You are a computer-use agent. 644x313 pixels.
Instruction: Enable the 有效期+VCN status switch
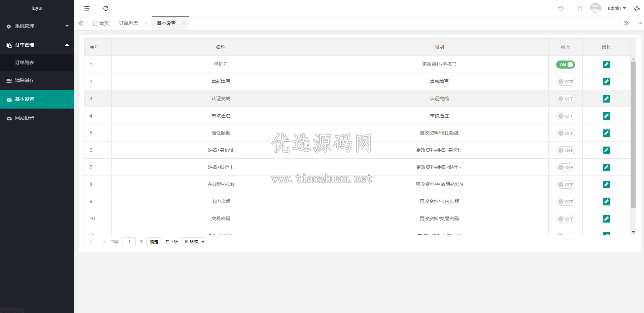coord(566,185)
